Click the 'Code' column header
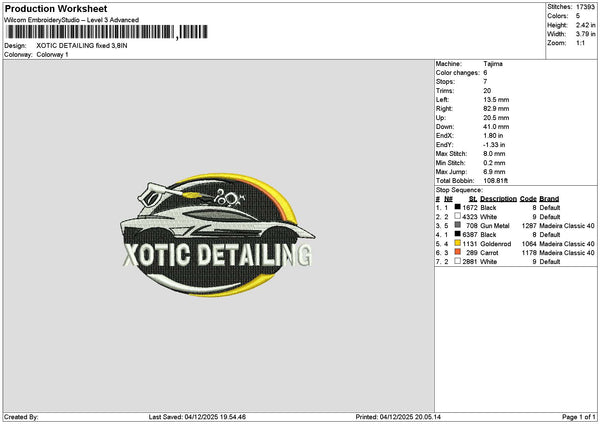 [528, 199]
